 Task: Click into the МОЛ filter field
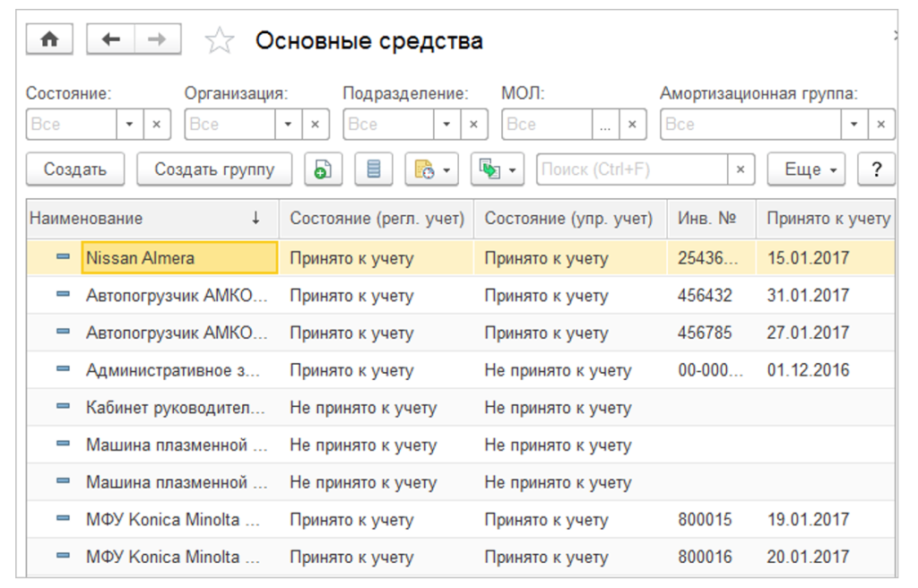[547, 125]
